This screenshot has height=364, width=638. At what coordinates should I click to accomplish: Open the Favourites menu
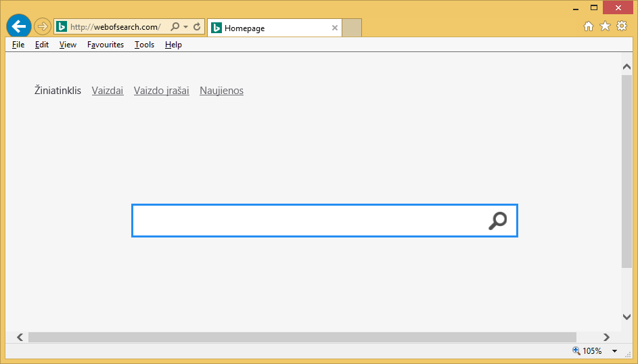106,45
